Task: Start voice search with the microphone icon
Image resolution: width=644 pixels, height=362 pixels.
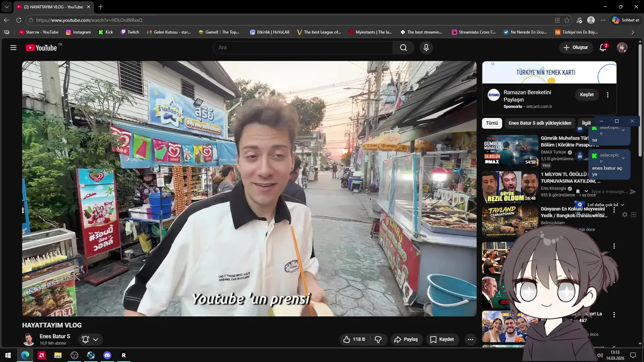Action: [426, 47]
